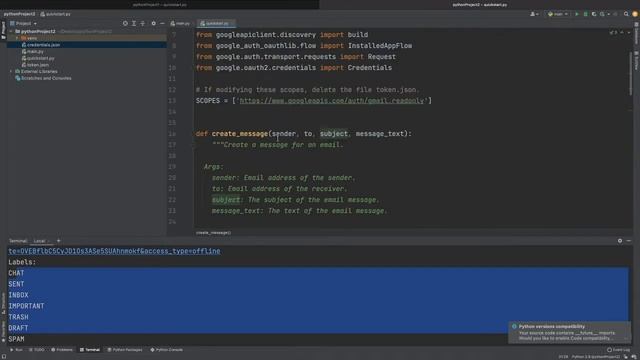Open the user account dropdown in the toolbar
This screenshot has width=640, height=360.
tap(534, 14)
